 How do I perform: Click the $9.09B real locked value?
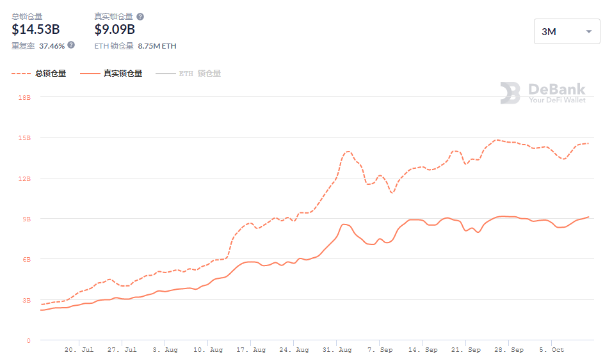(x=115, y=29)
